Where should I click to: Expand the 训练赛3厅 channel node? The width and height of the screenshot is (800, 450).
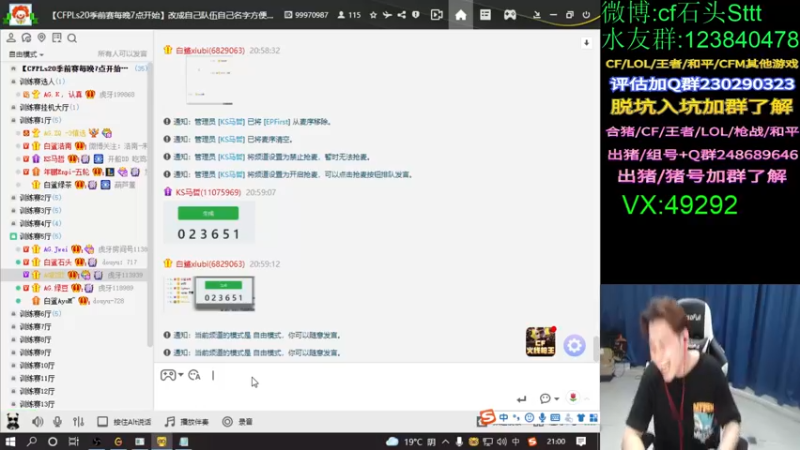pyautogui.click(x=13, y=210)
